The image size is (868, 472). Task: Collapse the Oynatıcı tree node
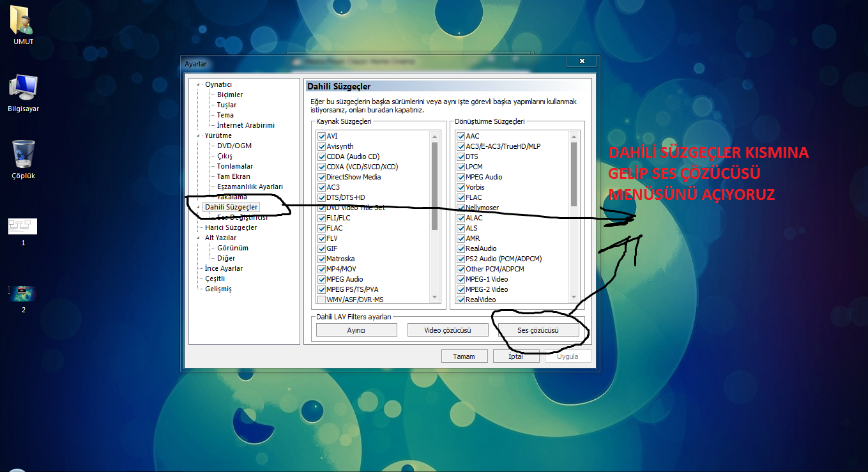pyautogui.click(x=199, y=84)
